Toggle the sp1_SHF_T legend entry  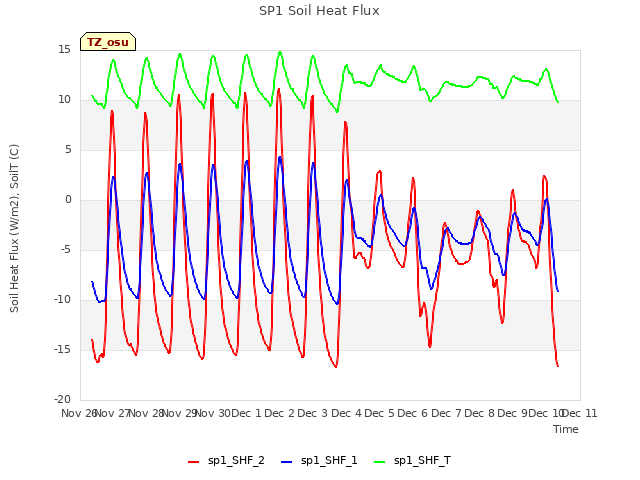tap(412, 461)
